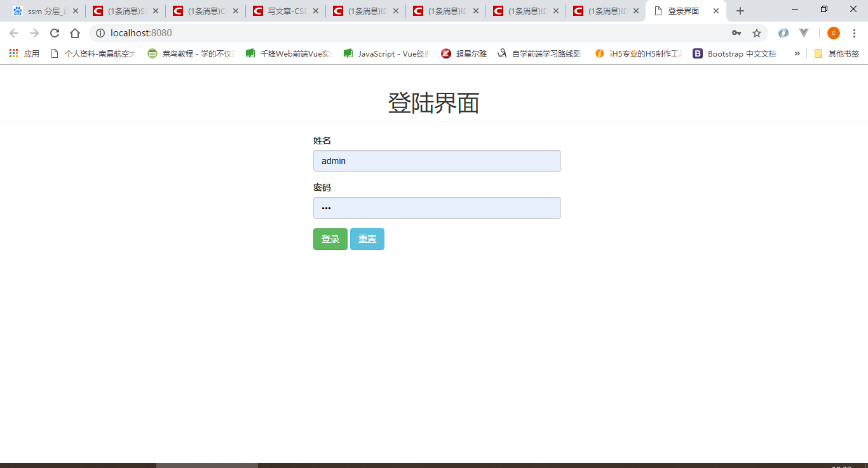This screenshot has height=468, width=868.
Task: Open a new tab with the plus button
Action: click(x=740, y=10)
